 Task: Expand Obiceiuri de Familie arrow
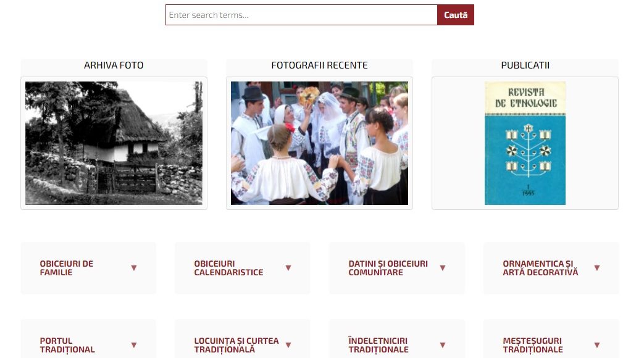[134, 268]
